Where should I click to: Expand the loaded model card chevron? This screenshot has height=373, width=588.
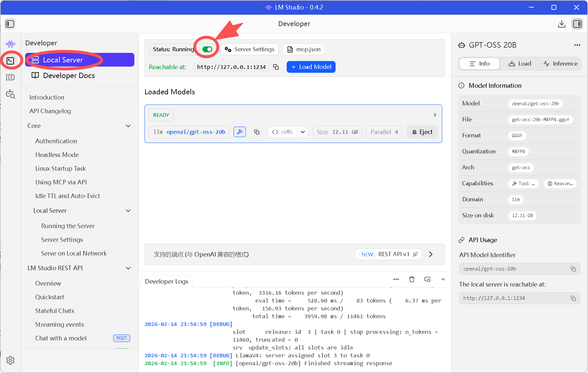pos(435,115)
